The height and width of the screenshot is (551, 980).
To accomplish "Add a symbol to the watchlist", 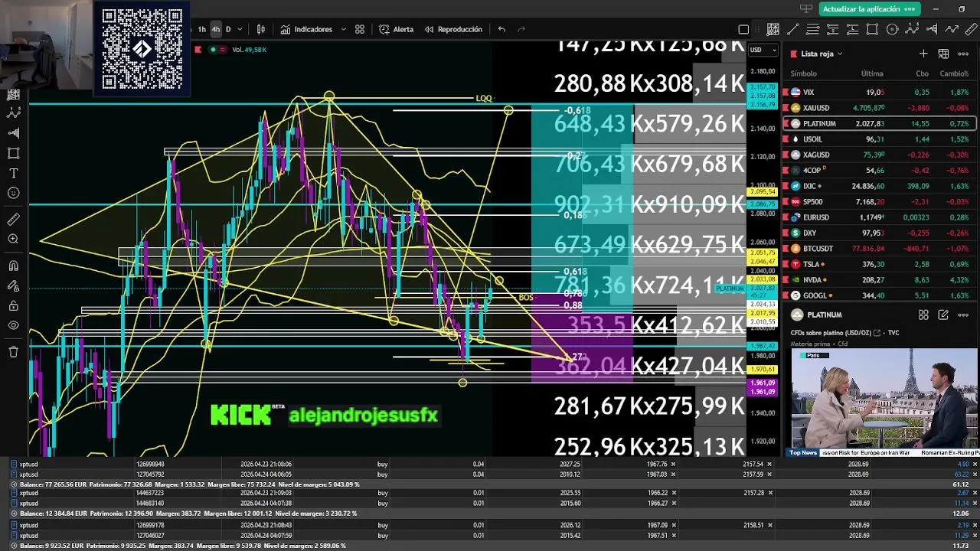I will pyautogui.click(x=923, y=54).
